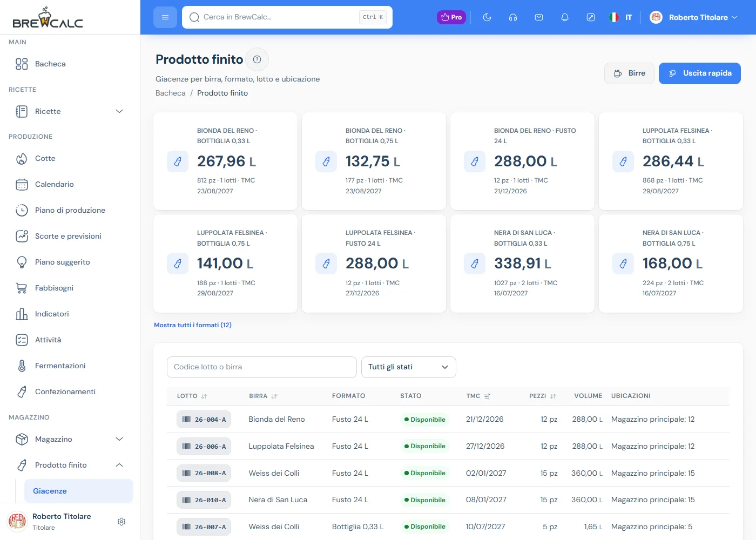Click Mostra tutti i formati (12) link

click(x=193, y=325)
